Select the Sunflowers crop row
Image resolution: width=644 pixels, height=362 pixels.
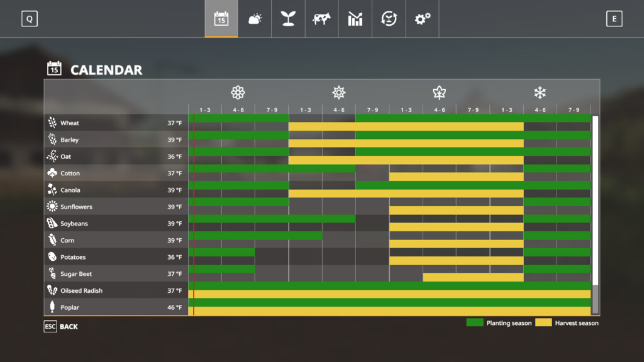pos(318,206)
